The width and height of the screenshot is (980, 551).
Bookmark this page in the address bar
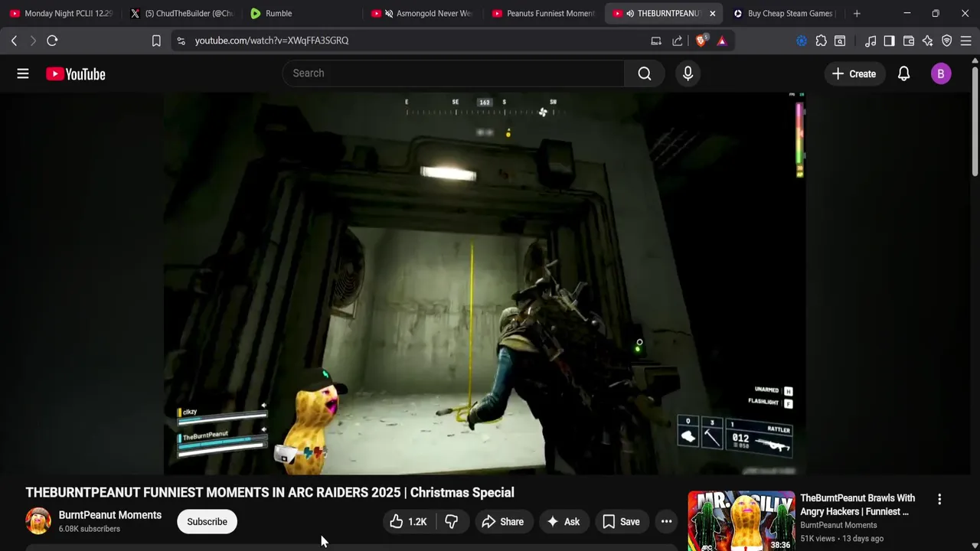point(156,41)
